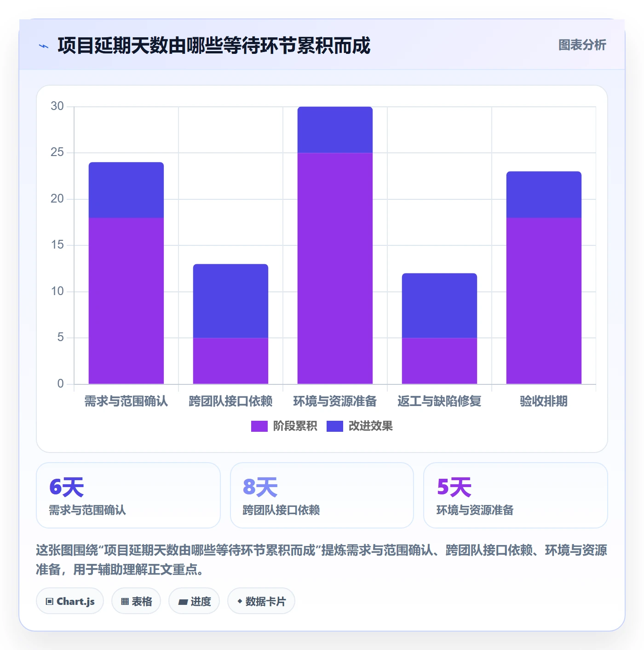Click the chart title 项目延期天数由哪些等待环节累积而成
Image resolution: width=644 pixels, height=650 pixels.
[214, 46]
